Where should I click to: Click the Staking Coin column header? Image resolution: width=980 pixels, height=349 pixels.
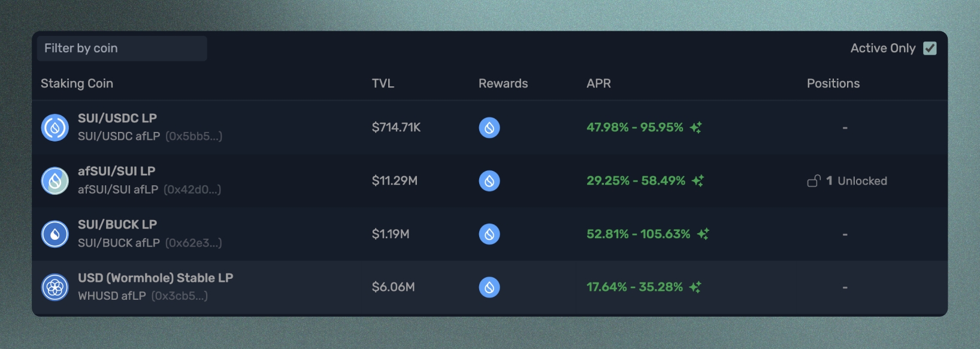77,83
